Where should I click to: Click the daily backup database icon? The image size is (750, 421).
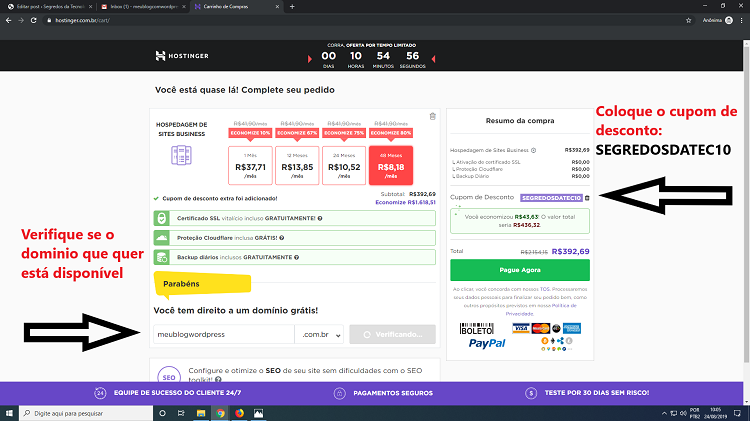pyautogui.click(x=162, y=257)
